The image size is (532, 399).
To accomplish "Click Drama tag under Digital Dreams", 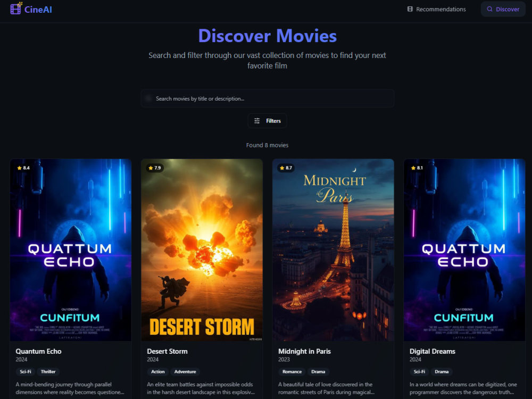I will (x=442, y=372).
